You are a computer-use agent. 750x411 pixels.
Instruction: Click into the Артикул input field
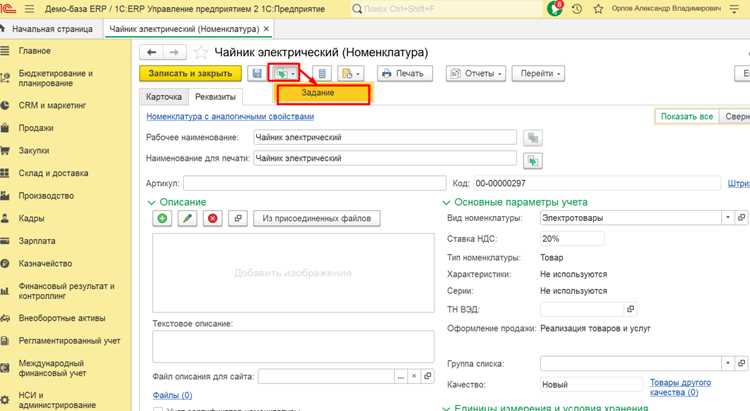315,183
